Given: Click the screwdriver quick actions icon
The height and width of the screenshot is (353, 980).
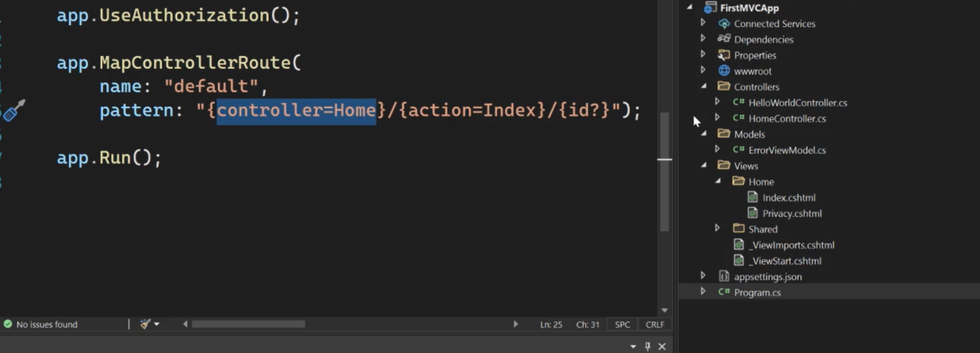Looking at the screenshot, I should point(14,110).
